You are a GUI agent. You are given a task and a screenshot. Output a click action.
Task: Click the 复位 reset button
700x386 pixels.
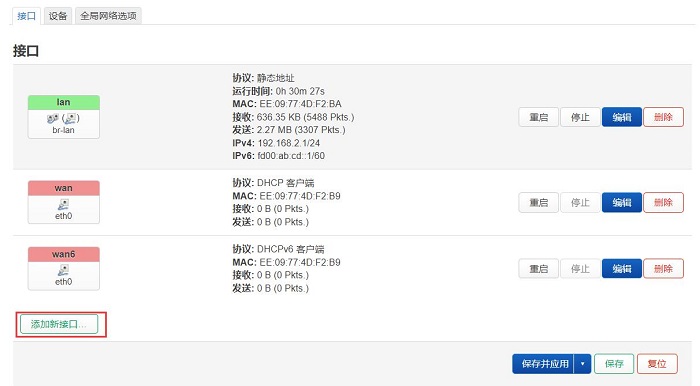(x=657, y=364)
